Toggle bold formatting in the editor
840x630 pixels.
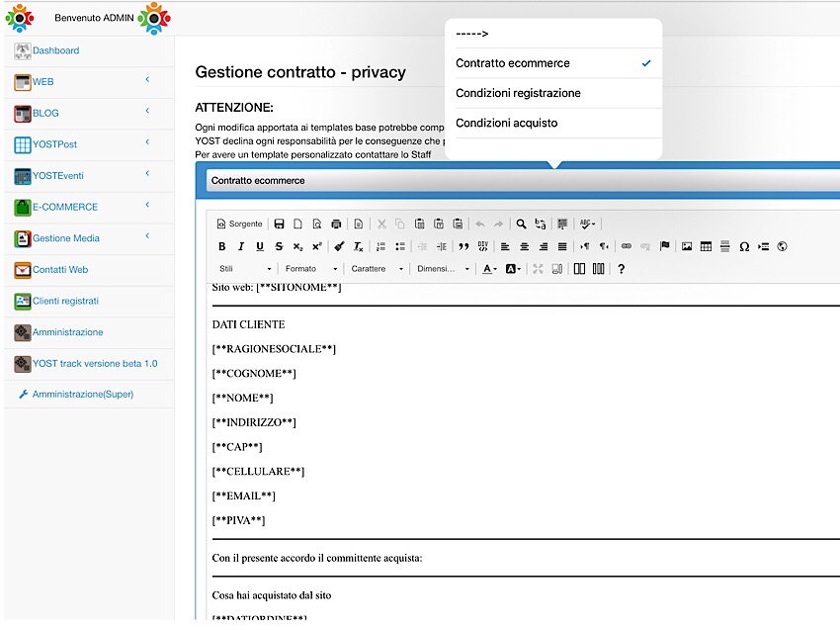point(222,245)
